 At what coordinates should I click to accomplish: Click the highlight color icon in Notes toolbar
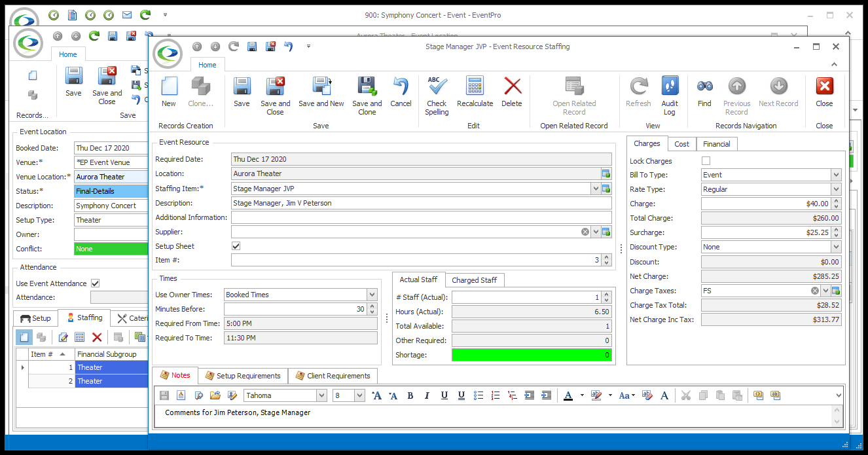pyautogui.click(x=596, y=395)
